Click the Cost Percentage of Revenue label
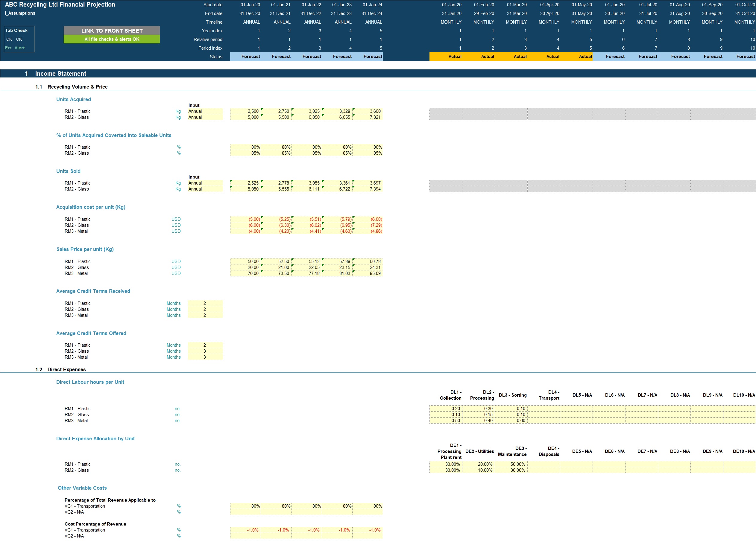 click(95, 524)
